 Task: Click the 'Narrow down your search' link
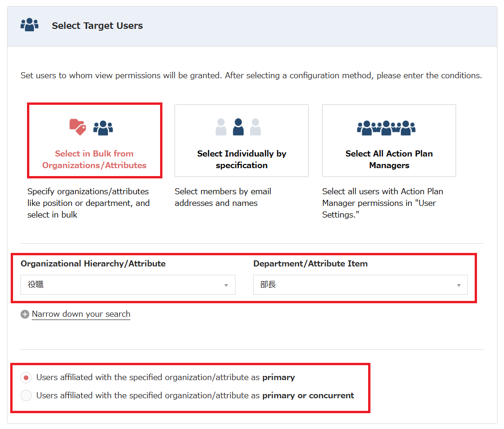click(x=81, y=314)
